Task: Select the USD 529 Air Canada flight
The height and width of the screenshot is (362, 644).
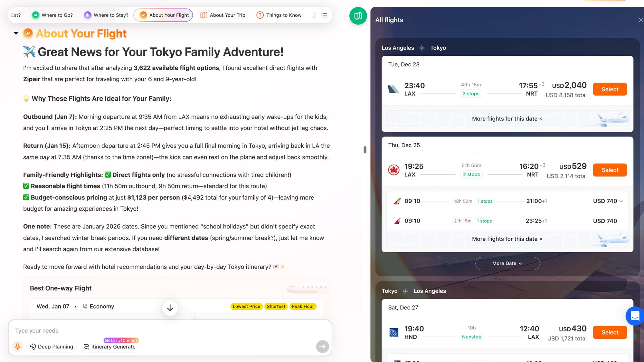Action: point(610,170)
